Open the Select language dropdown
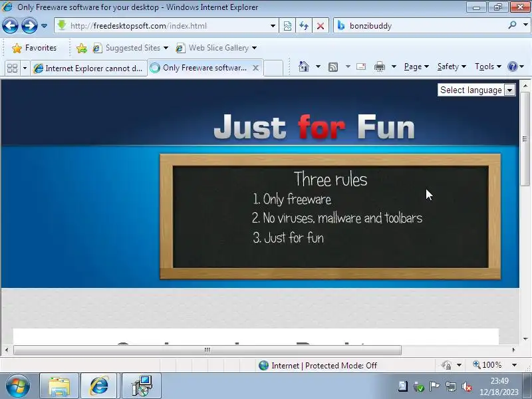This screenshot has width=532, height=399. pyautogui.click(x=476, y=90)
